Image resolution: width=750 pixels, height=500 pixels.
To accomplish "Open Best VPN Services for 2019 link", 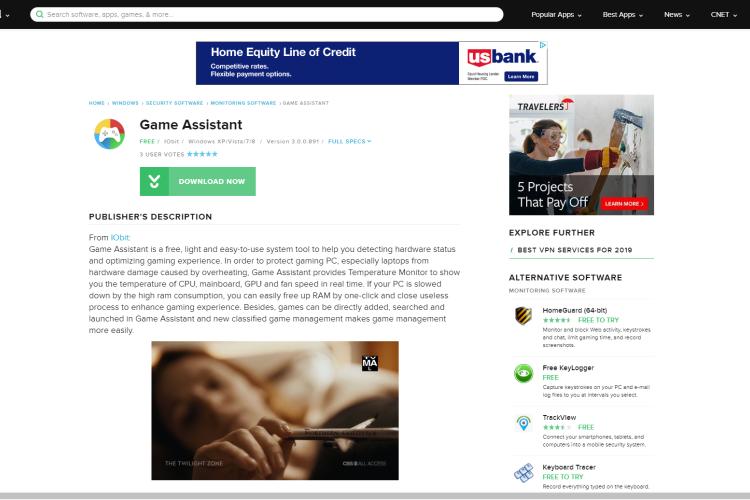I will coord(574,250).
